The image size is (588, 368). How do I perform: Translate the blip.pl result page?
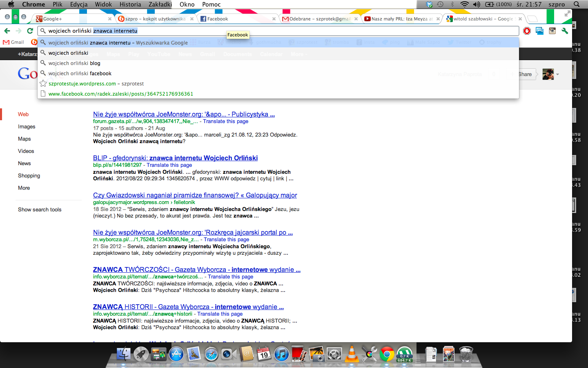(x=169, y=165)
